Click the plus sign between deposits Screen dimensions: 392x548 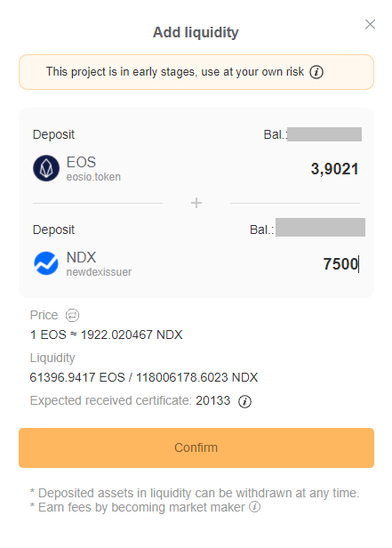point(196,203)
